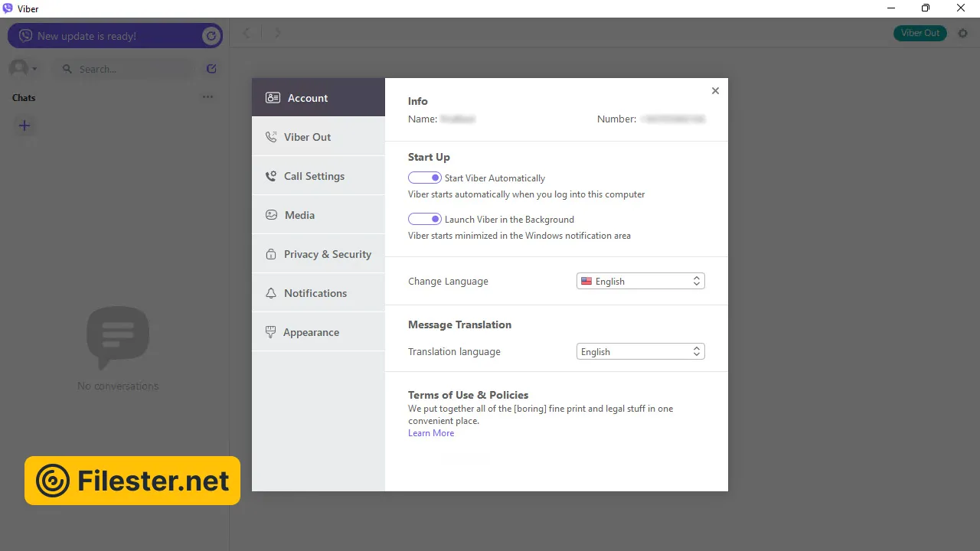980x551 pixels.
Task: Close the settings dialog with X
Action: click(x=715, y=91)
